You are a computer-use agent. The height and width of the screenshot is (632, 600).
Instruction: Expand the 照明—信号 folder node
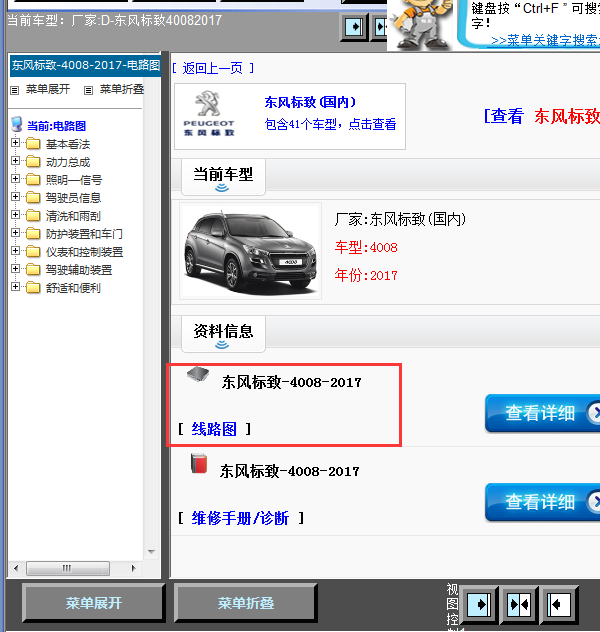click(15, 179)
